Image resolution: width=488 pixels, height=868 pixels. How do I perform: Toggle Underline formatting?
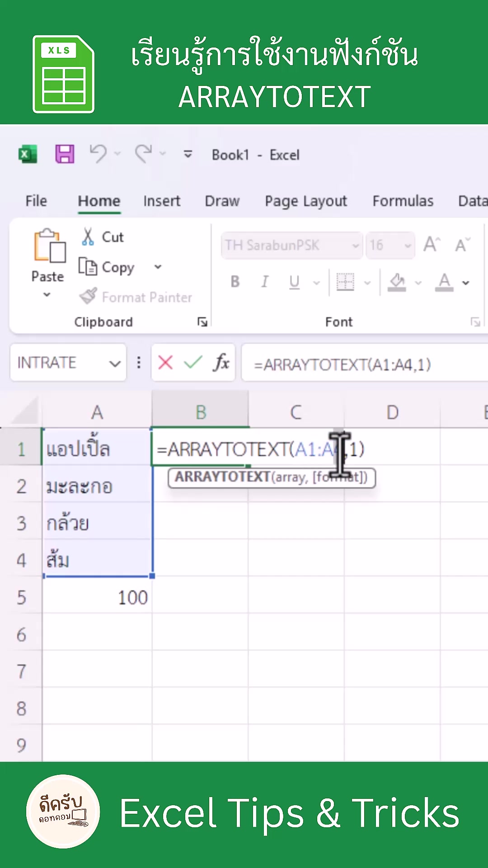[295, 282]
